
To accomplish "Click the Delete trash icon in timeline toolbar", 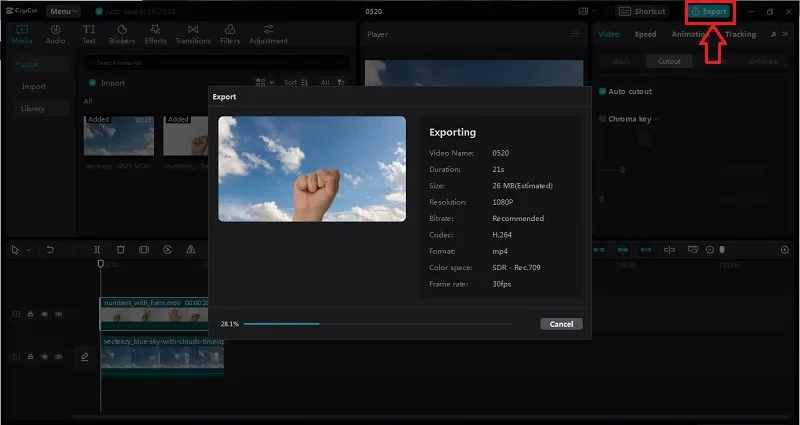I will [x=120, y=249].
